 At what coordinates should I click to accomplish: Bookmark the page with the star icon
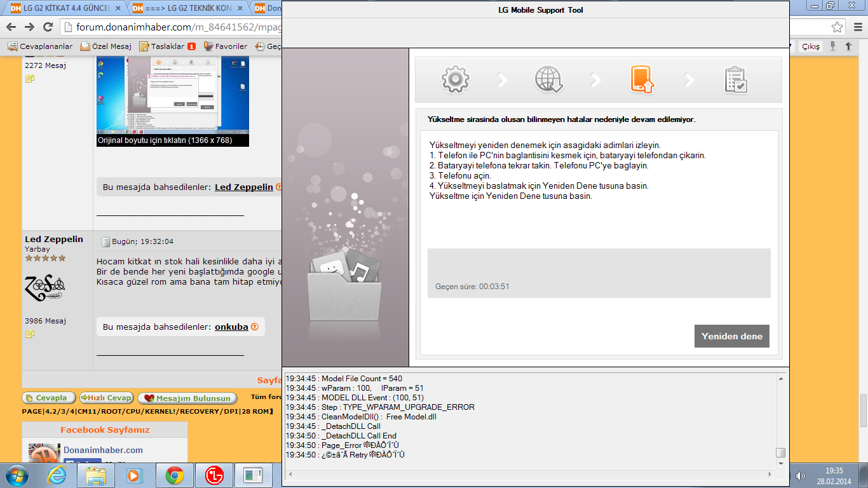[837, 27]
